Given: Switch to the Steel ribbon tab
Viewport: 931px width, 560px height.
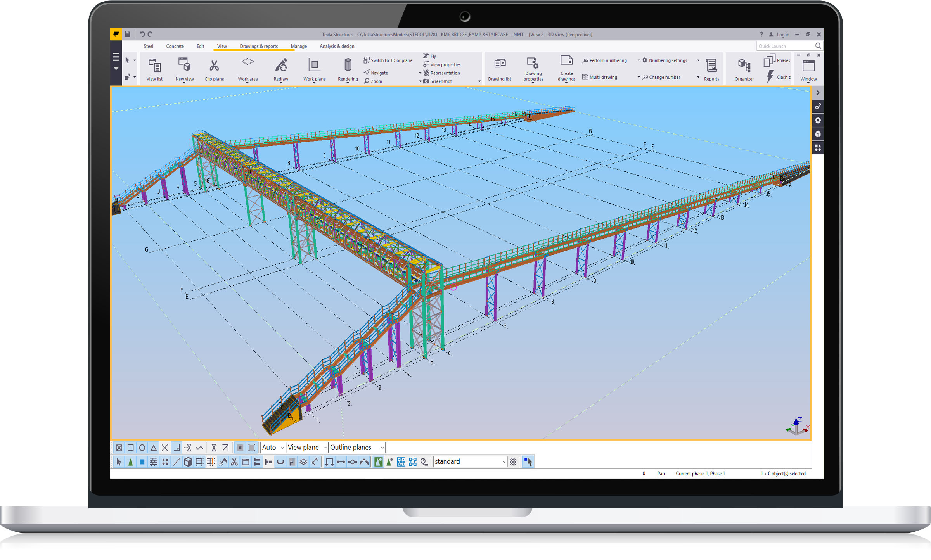Looking at the screenshot, I should [x=148, y=46].
